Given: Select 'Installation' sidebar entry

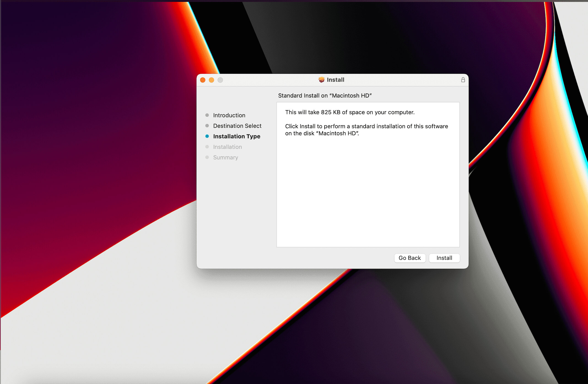Looking at the screenshot, I should [x=227, y=147].
